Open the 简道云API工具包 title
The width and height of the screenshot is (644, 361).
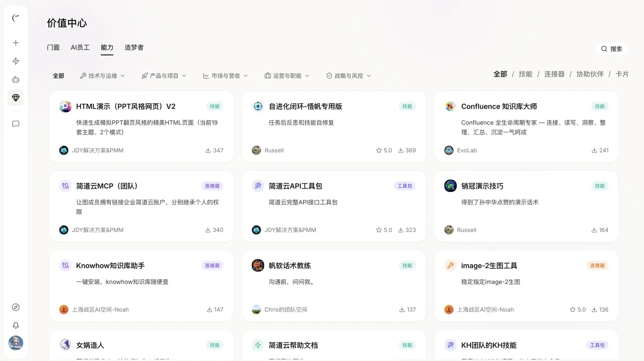tap(296, 186)
